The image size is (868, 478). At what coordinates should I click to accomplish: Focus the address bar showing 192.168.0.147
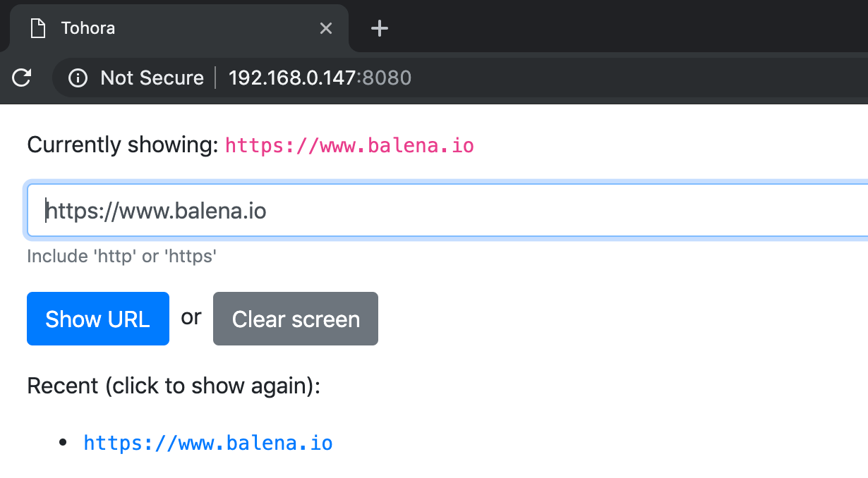[291, 78]
